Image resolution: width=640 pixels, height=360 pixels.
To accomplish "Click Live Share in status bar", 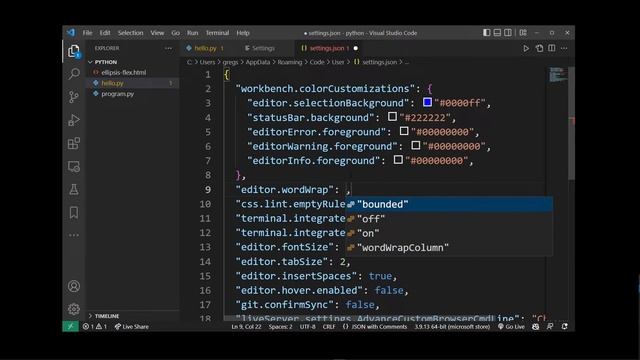I will 131,327.
